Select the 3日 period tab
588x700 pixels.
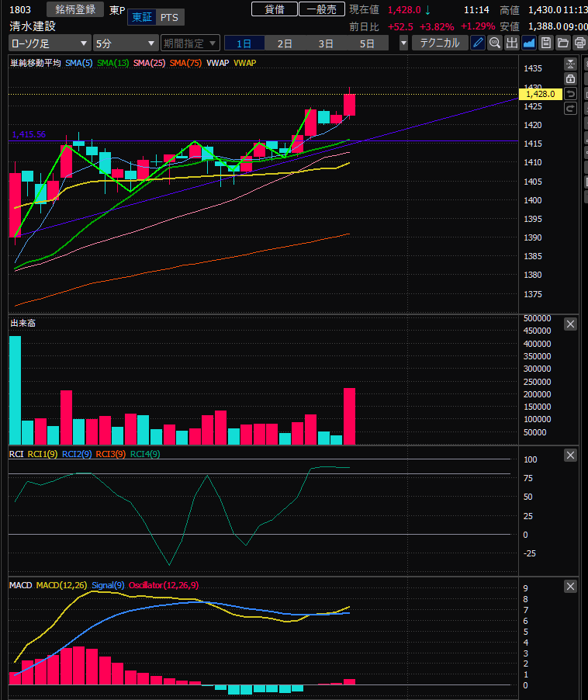(x=326, y=43)
